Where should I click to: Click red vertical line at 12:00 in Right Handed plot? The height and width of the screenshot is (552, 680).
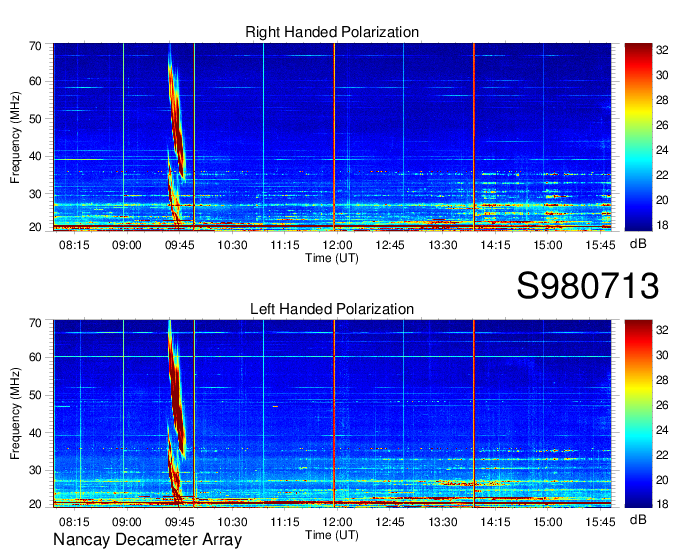click(x=334, y=137)
